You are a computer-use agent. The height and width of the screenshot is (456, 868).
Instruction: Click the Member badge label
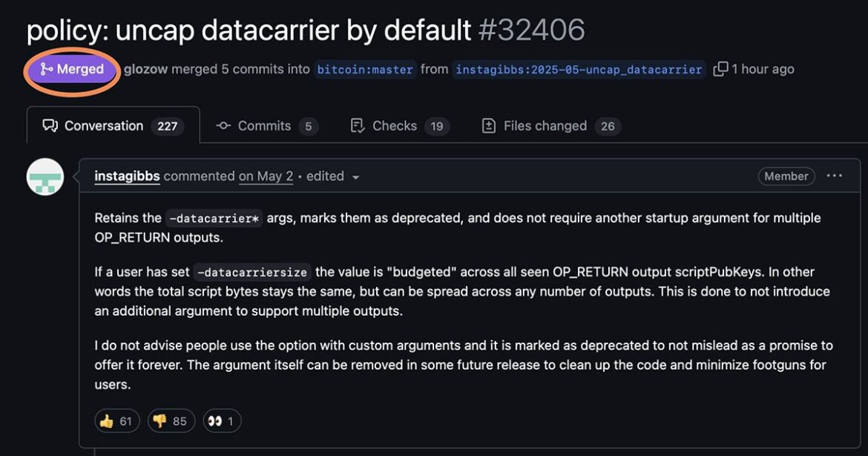786,176
